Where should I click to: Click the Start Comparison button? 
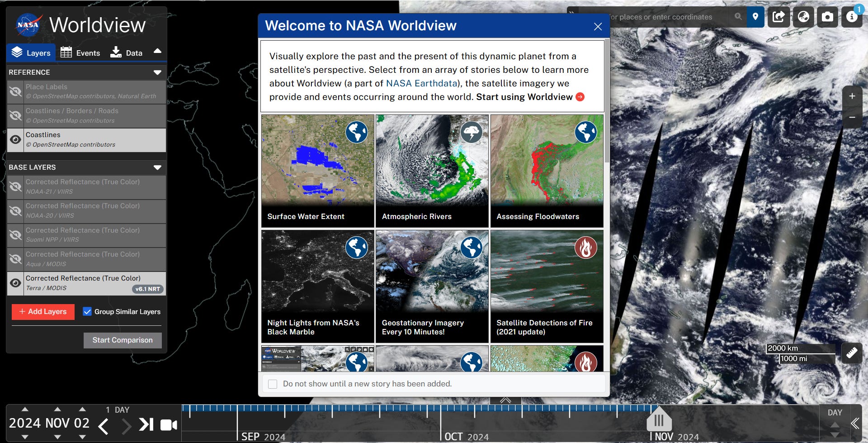tap(123, 340)
